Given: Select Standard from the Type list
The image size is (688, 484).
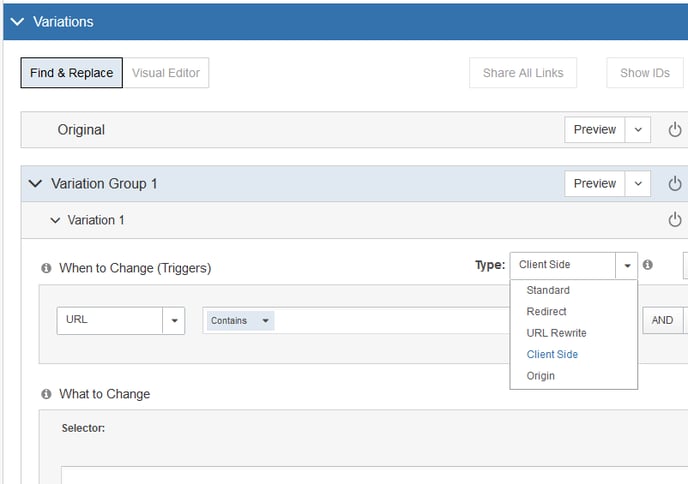Looking at the screenshot, I should click(548, 290).
